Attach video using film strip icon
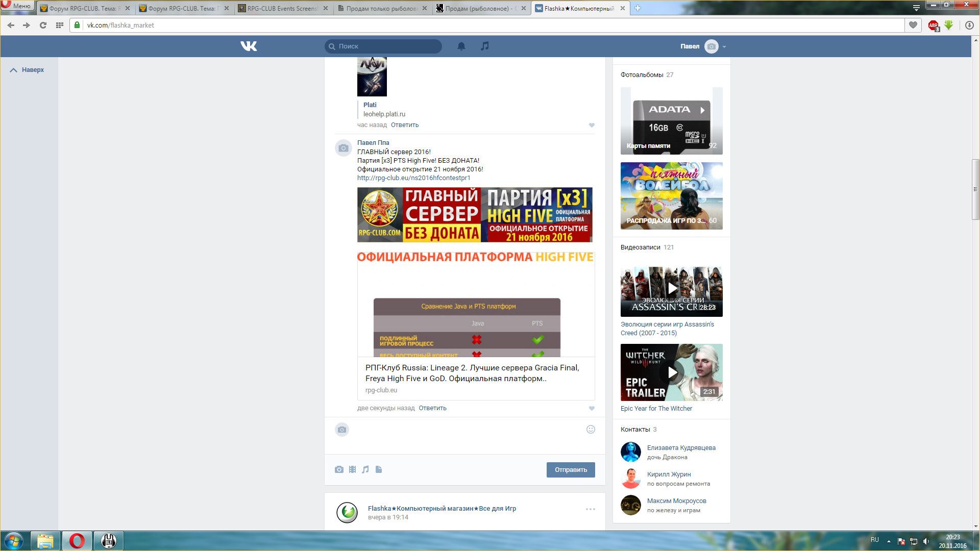The height and width of the screenshot is (551, 980). coord(352,469)
